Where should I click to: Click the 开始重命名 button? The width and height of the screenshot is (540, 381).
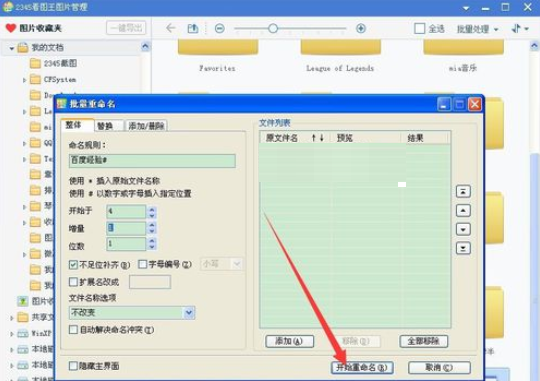(362, 368)
